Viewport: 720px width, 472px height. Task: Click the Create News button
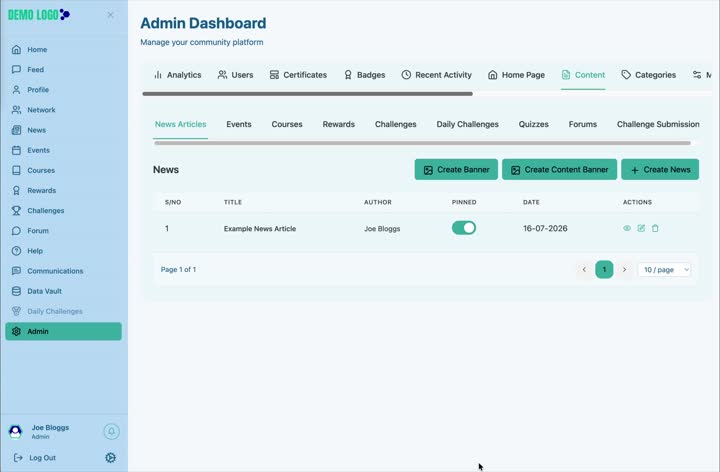pyautogui.click(x=660, y=169)
